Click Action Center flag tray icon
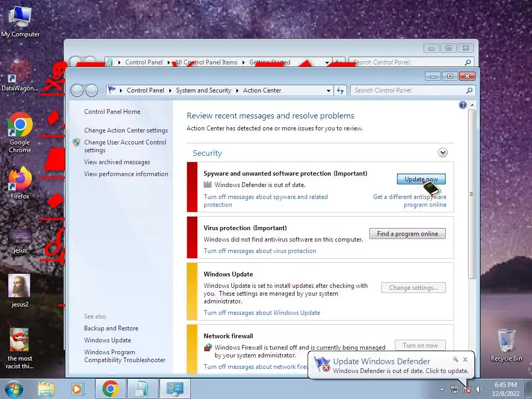The height and width of the screenshot is (399, 532). tap(467, 389)
